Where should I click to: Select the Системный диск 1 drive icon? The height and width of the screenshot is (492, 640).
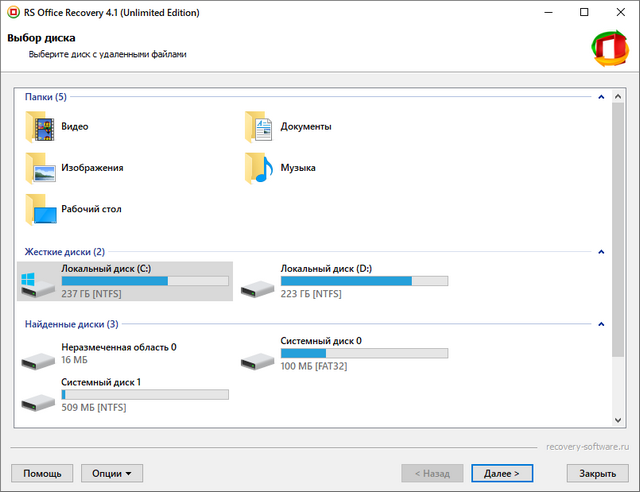pos(38,403)
